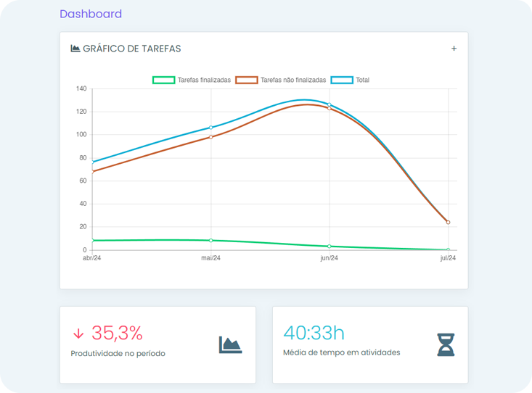Click the orange line point at mai/24
The image size is (532, 393).
tap(210, 137)
